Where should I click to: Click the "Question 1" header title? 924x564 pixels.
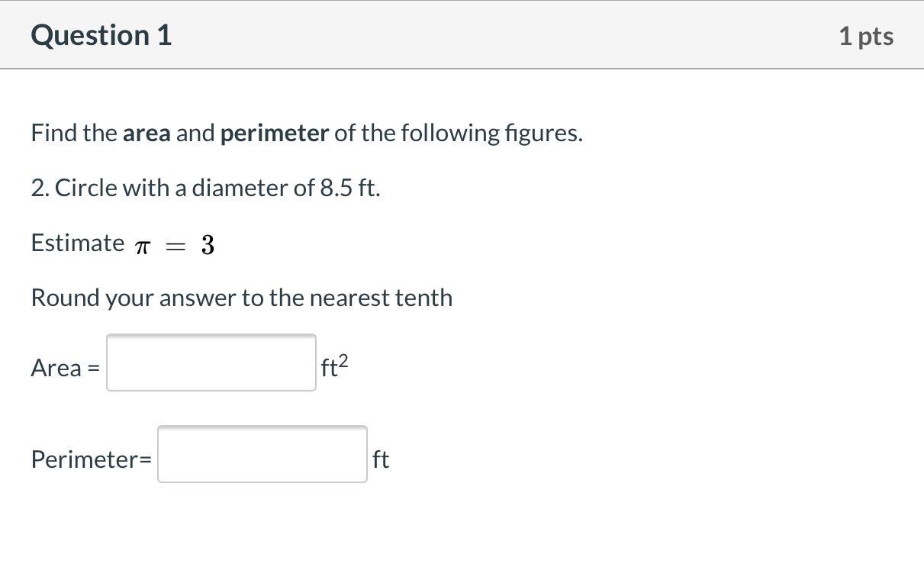coord(101,36)
